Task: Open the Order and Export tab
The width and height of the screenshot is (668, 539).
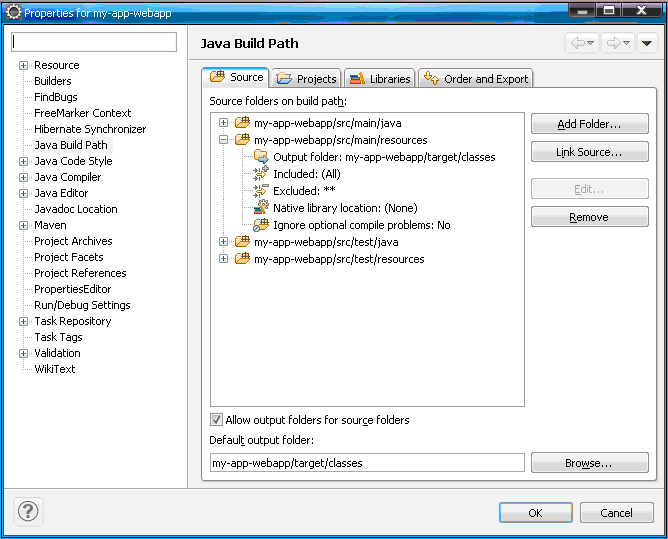Action: point(476,79)
